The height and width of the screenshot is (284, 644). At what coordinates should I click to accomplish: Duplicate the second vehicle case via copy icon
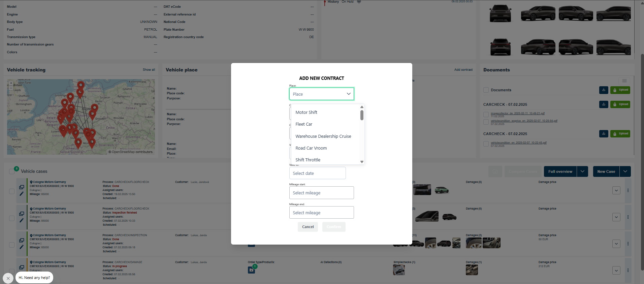point(22,214)
